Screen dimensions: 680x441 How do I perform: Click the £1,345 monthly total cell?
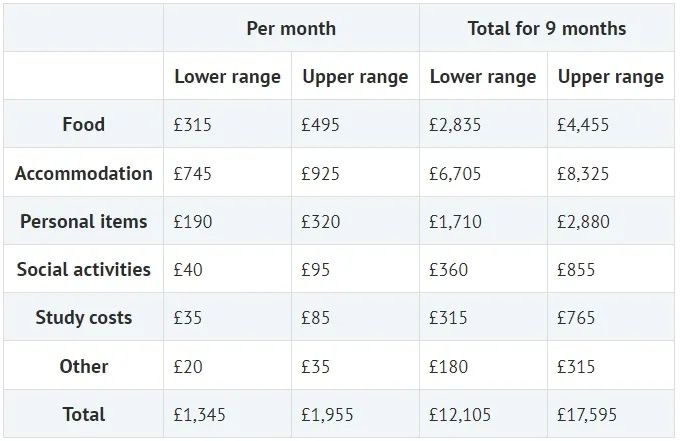200,414
